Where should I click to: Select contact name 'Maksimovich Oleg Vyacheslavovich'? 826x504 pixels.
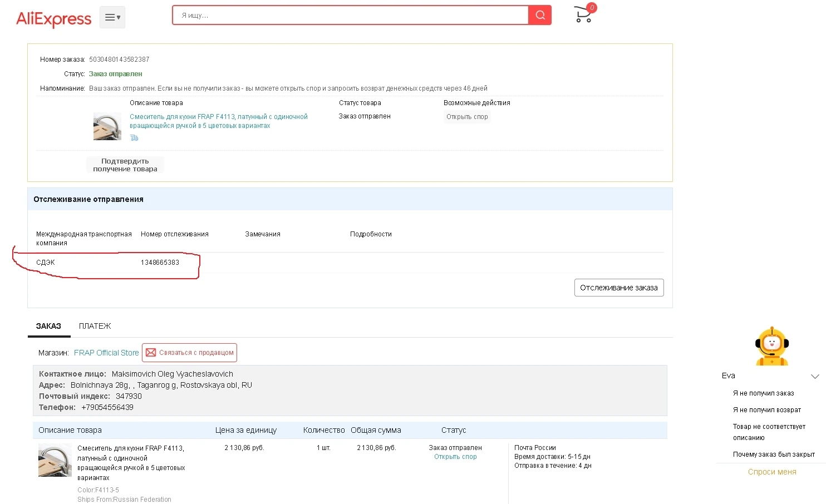pyautogui.click(x=173, y=374)
